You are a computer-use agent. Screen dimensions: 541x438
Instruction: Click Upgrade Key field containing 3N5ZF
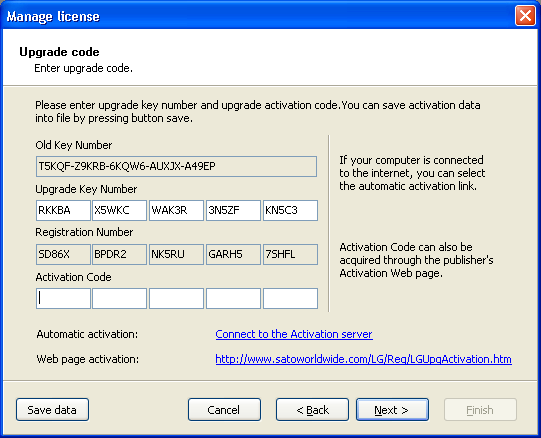click(233, 210)
